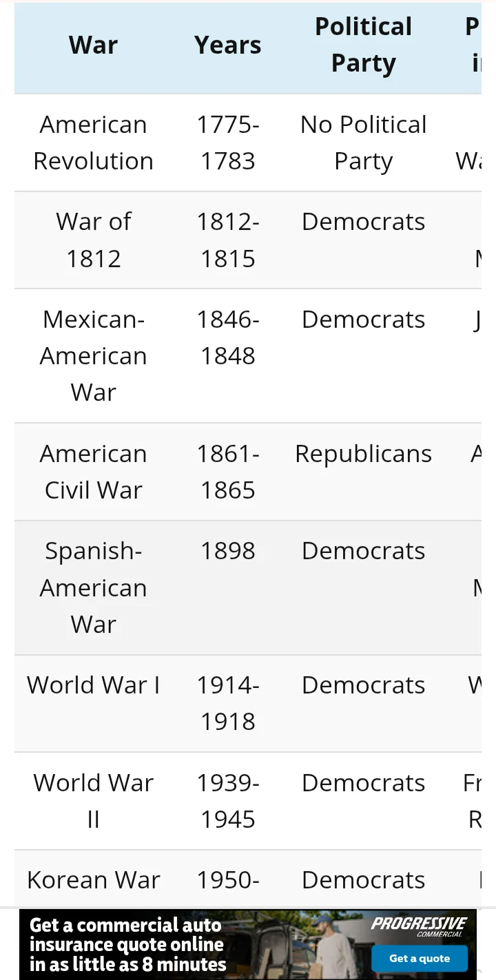
Task: Click the "World War I" cell
Action: coord(93,685)
